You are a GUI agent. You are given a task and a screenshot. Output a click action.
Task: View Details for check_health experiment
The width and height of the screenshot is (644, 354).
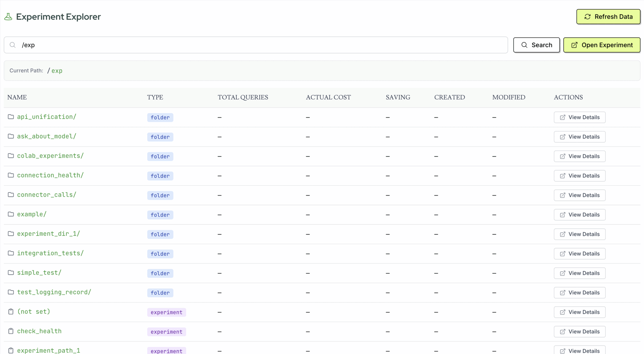coord(580,332)
